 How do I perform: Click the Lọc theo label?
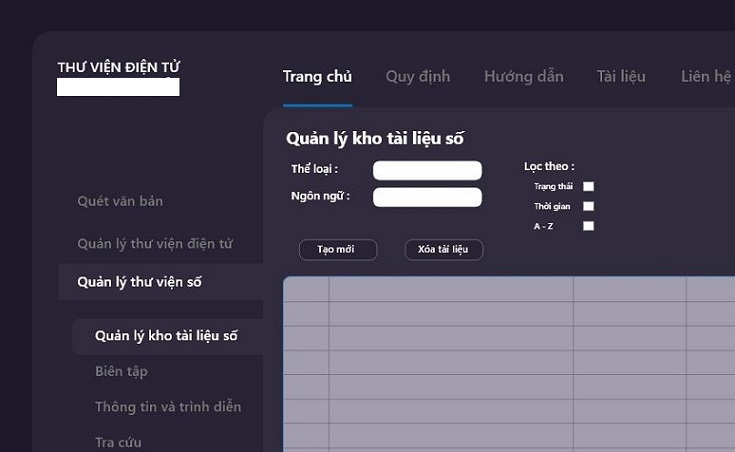click(x=549, y=166)
